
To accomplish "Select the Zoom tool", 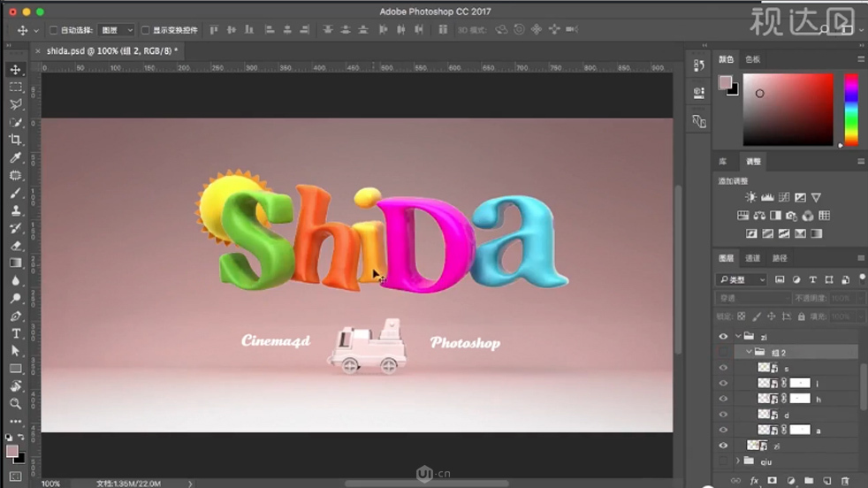I will point(16,404).
